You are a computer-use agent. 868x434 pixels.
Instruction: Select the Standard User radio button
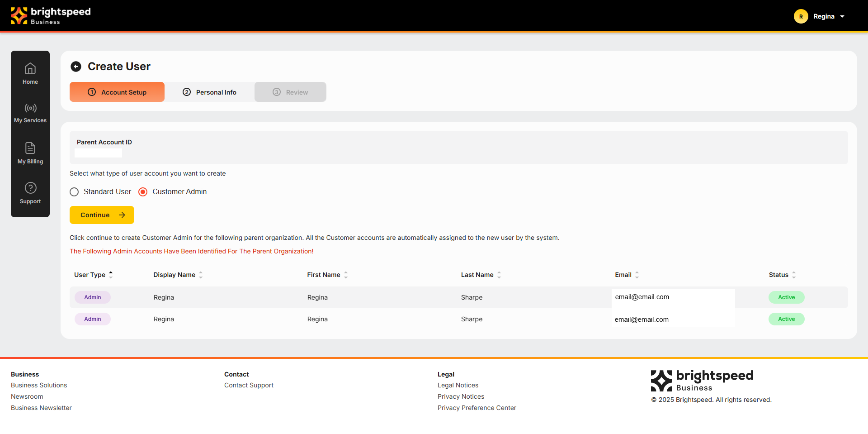[x=75, y=192]
